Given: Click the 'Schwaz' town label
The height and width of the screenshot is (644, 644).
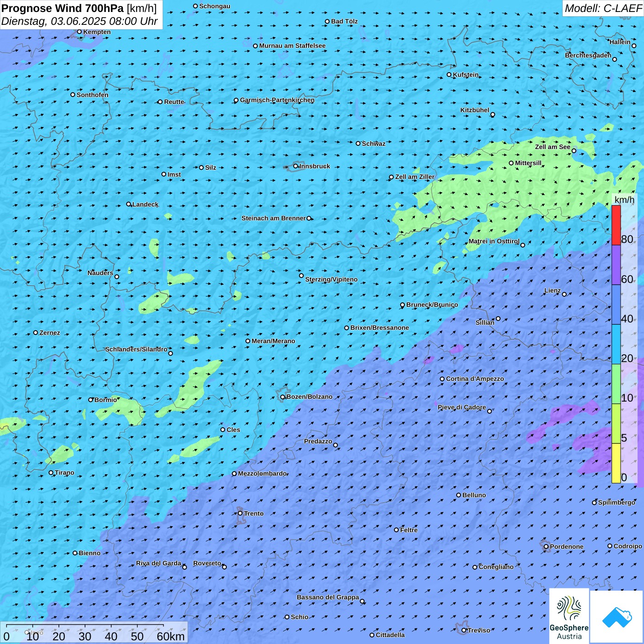Looking at the screenshot, I should click(x=374, y=144).
